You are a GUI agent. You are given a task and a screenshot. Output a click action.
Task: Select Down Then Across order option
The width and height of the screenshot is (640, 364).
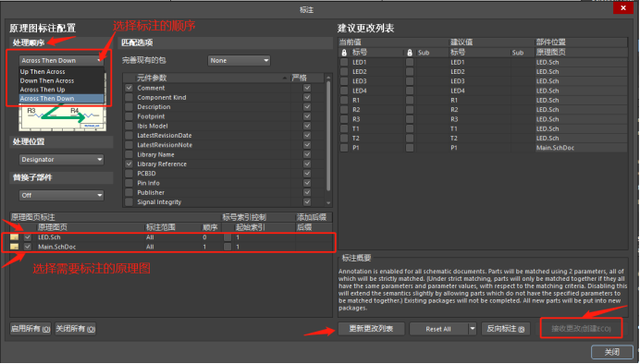coord(47,80)
